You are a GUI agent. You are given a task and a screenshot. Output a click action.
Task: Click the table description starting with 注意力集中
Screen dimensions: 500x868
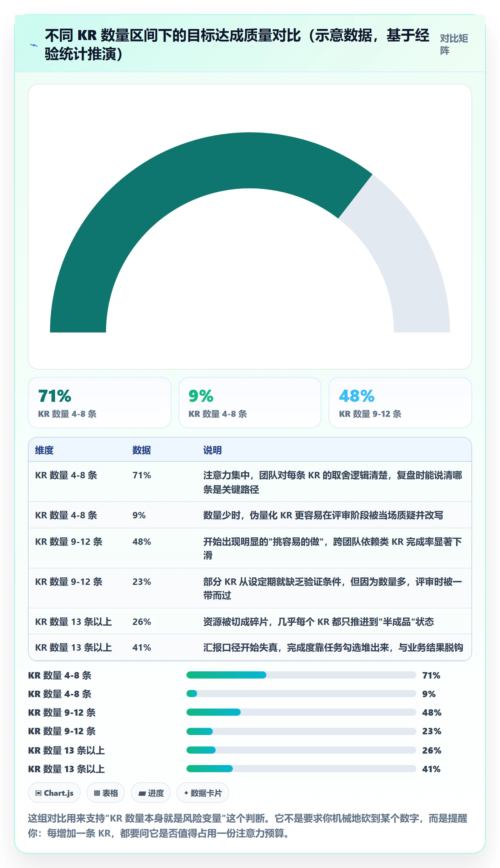point(332,482)
